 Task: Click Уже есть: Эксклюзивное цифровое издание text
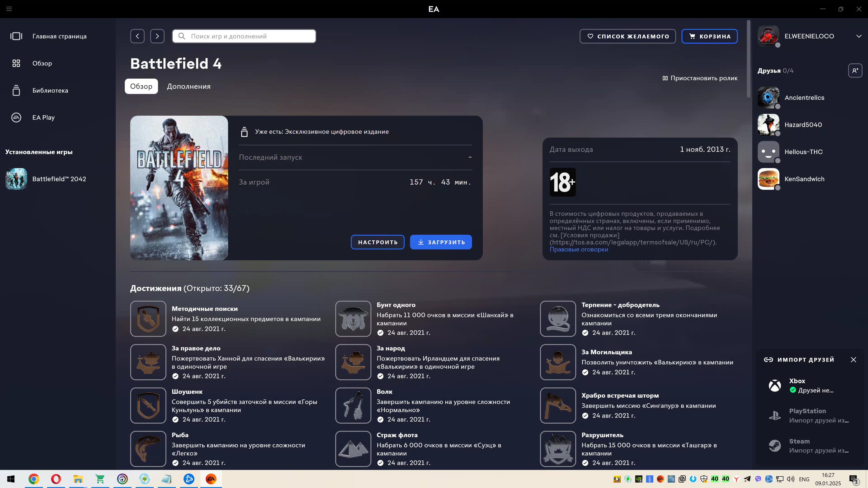point(322,132)
